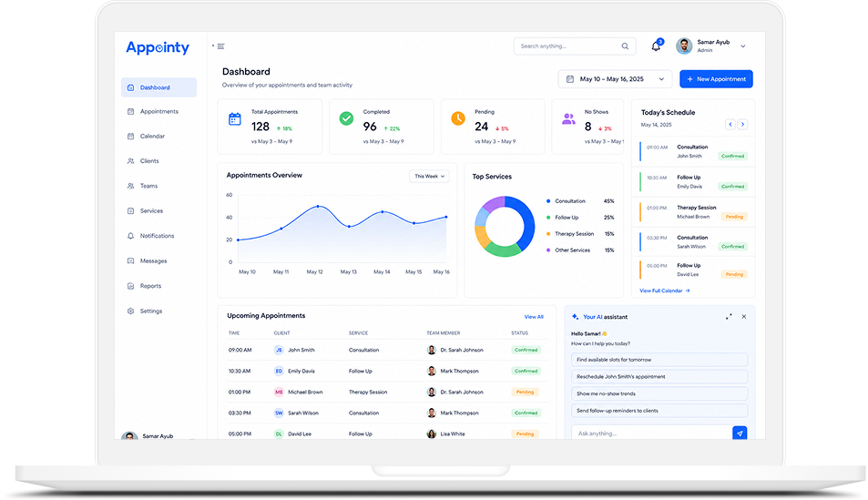Click the Consultation blue legend dot
868x500 pixels.
coord(548,201)
